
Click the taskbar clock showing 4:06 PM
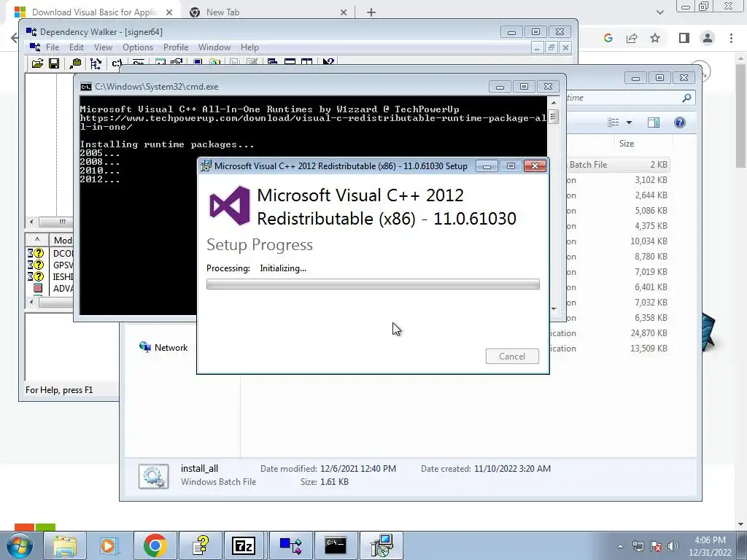coord(710,546)
